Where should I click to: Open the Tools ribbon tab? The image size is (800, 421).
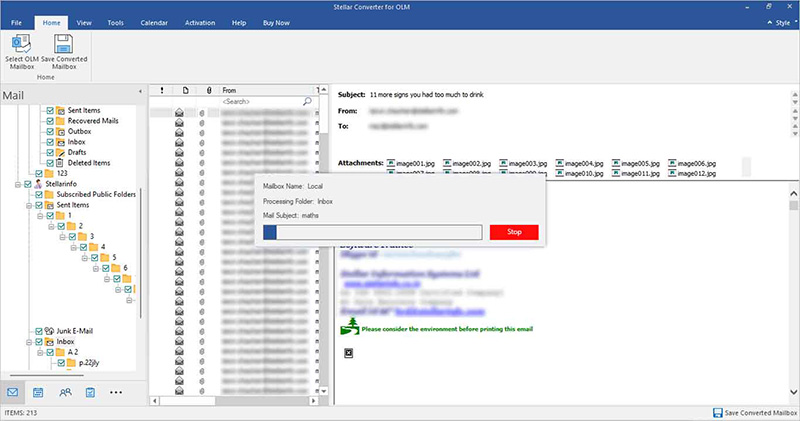click(x=115, y=20)
